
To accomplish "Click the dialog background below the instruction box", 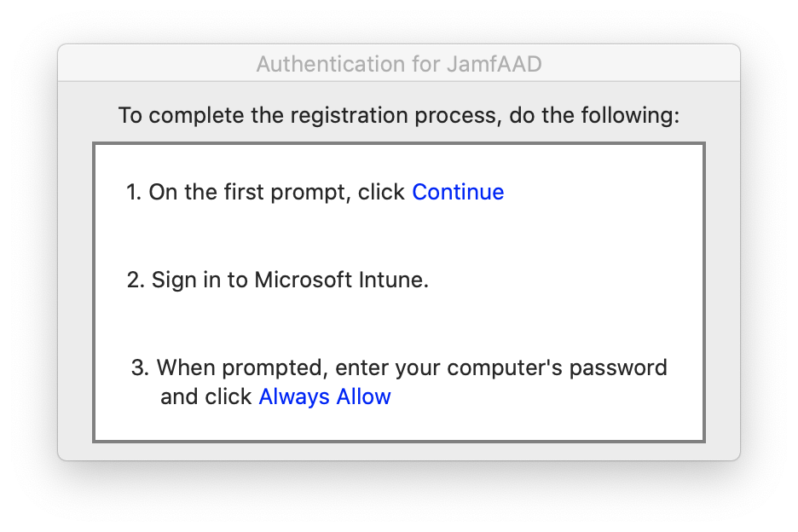I will coord(399,452).
